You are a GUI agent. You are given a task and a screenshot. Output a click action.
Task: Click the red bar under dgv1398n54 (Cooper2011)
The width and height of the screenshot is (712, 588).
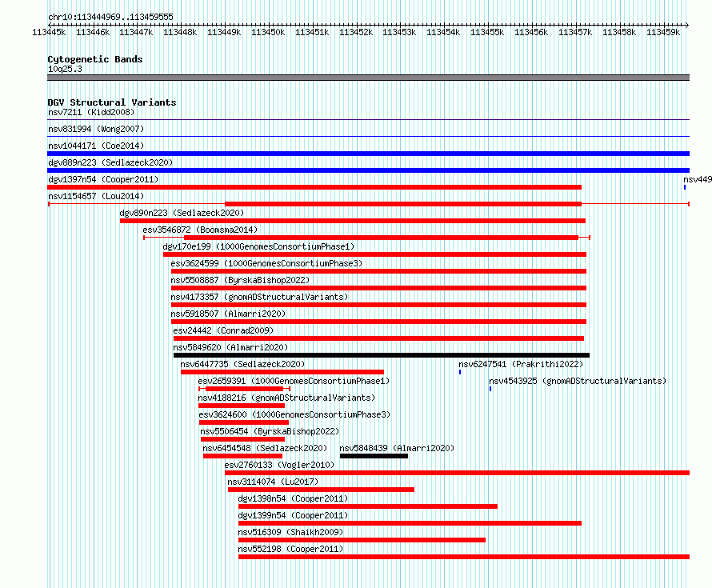(x=368, y=506)
